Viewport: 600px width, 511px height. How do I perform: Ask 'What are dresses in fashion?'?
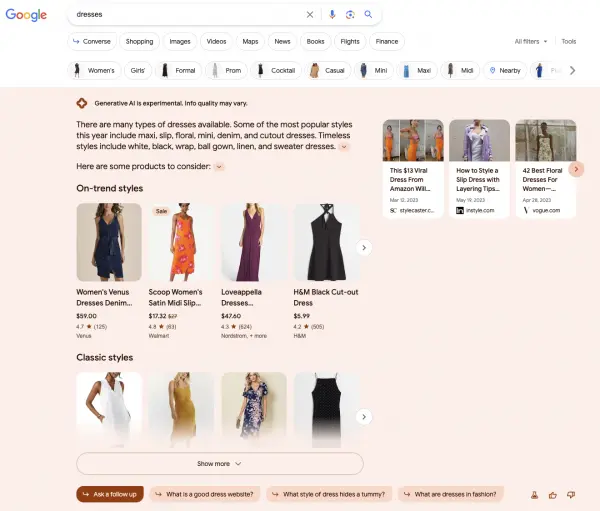pos(451,494)
